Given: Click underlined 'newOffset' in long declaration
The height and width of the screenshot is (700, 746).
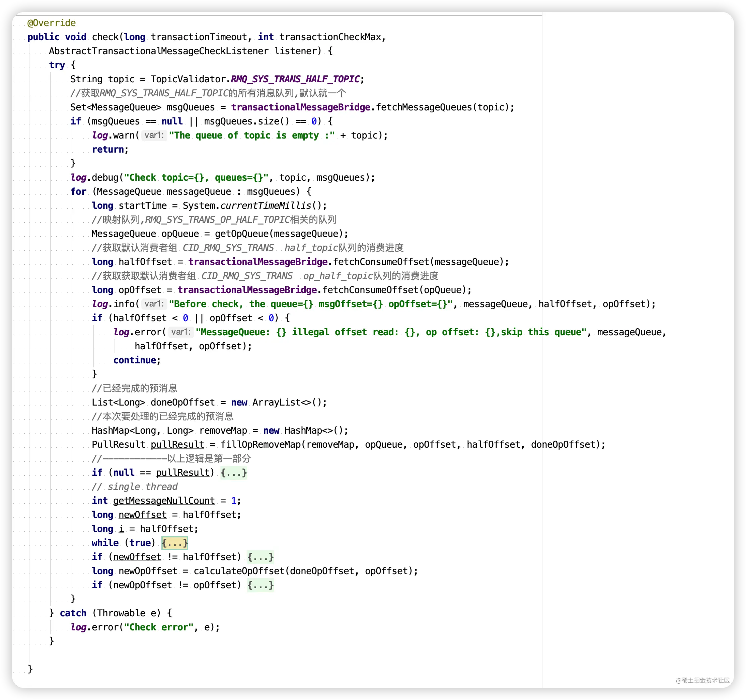Looking at the screenshot, I should coord(143,515).
